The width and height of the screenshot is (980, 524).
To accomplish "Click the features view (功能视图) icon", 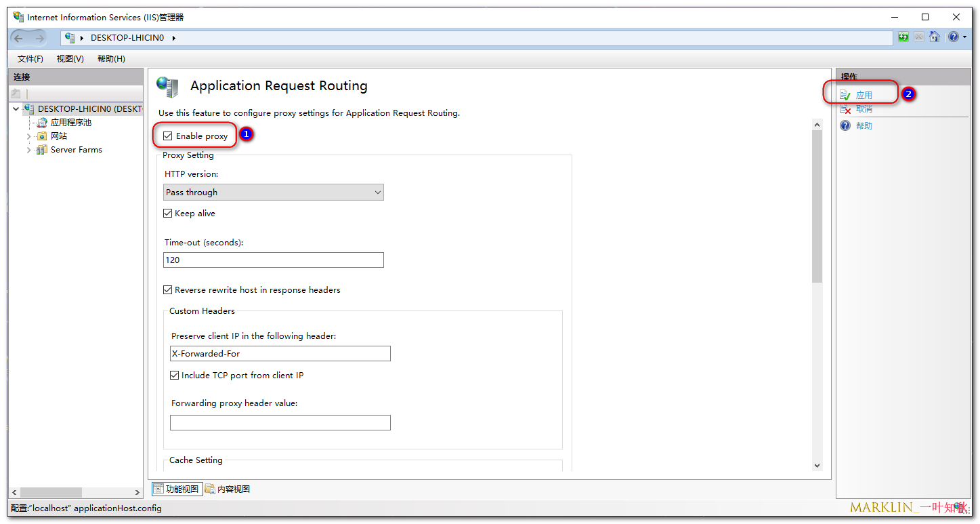I will 158,489.
